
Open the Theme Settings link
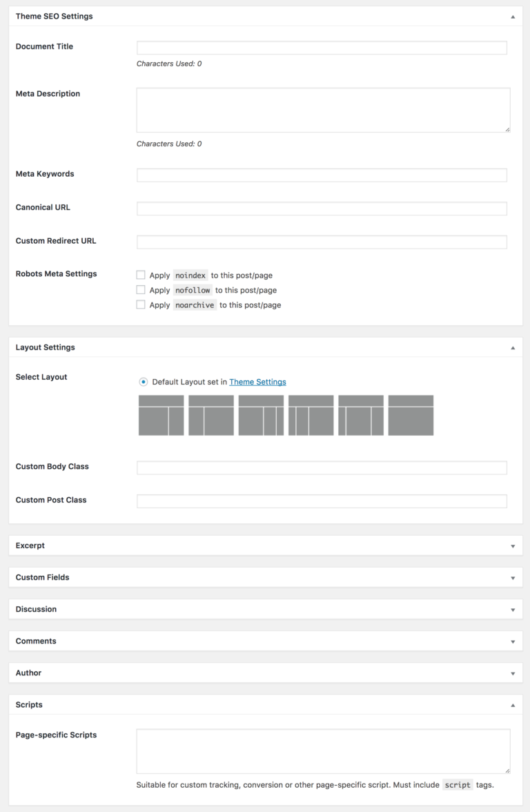[258, 382]
